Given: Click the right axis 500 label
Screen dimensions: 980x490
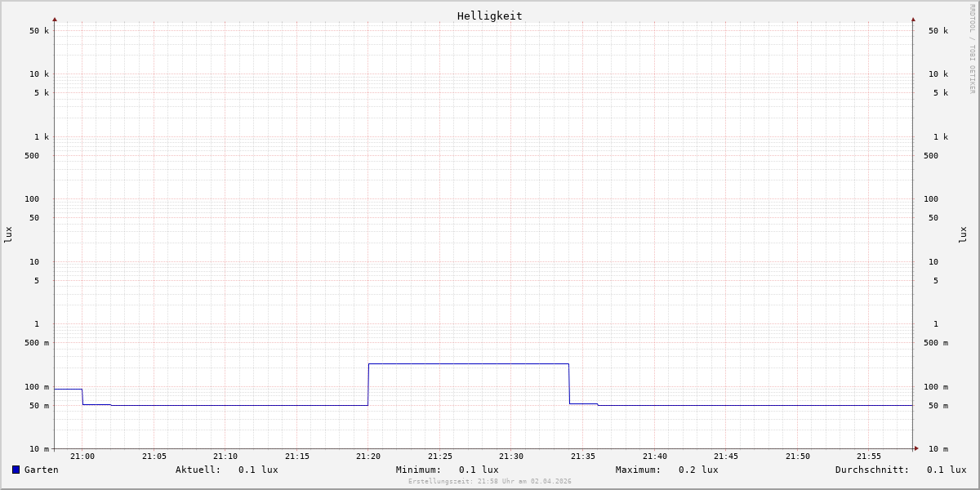Looking at the screenshot, I should [931, 156].
